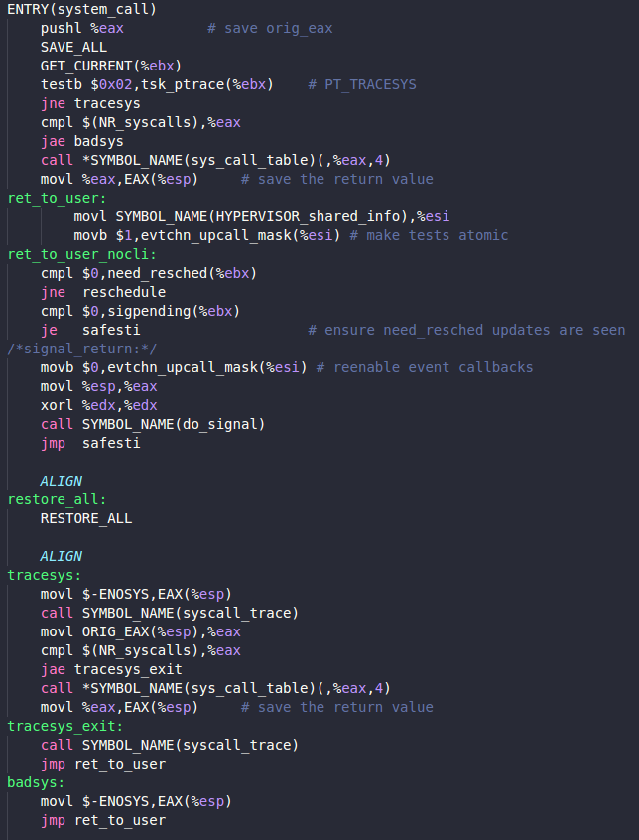Click the 'jne reschedule' instruction
Viewport: 639px width, 840px height.
point(103,292)
